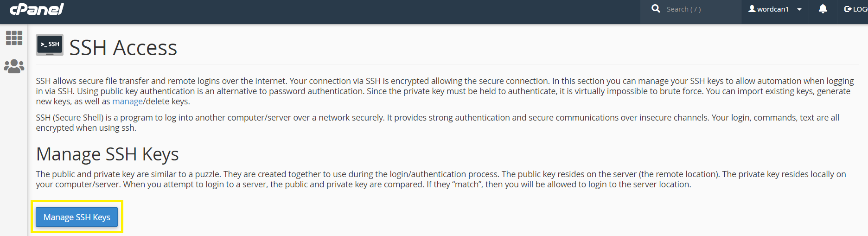Open User Manager from the sidebar icon
Screen dimensions: 868x236
(x=14, y=66)
